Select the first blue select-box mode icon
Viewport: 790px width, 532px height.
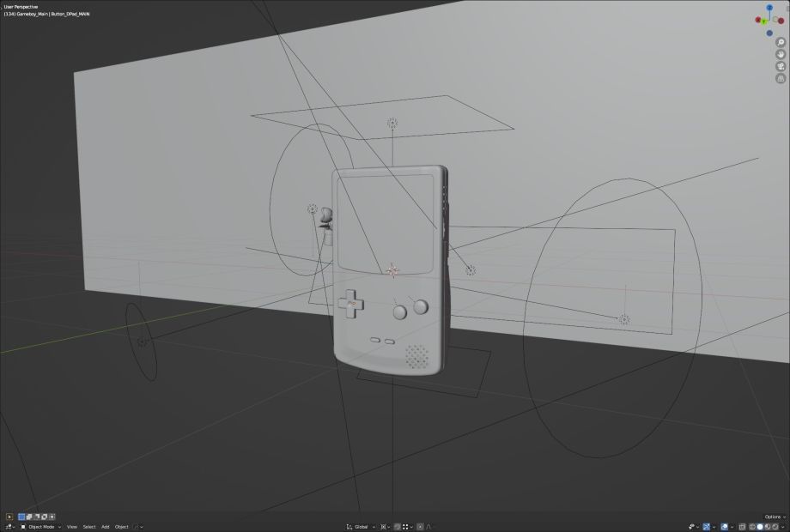pyautogui.click(x=22, y=517)
